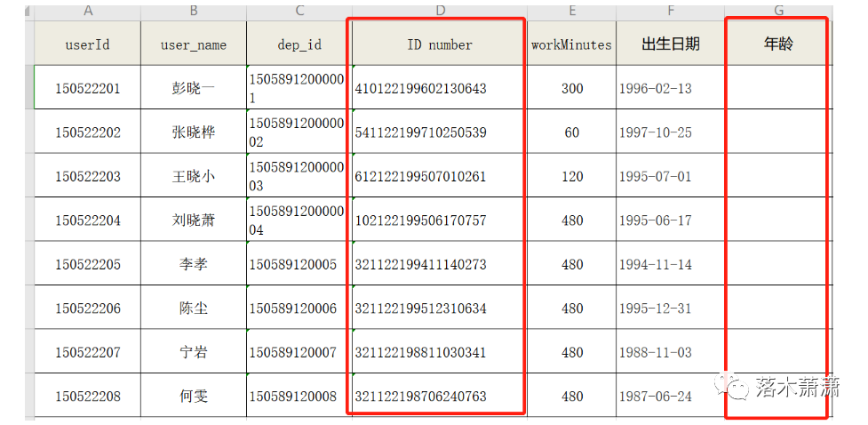Select the name cell 刘晓萧

(x=194, y=220)
